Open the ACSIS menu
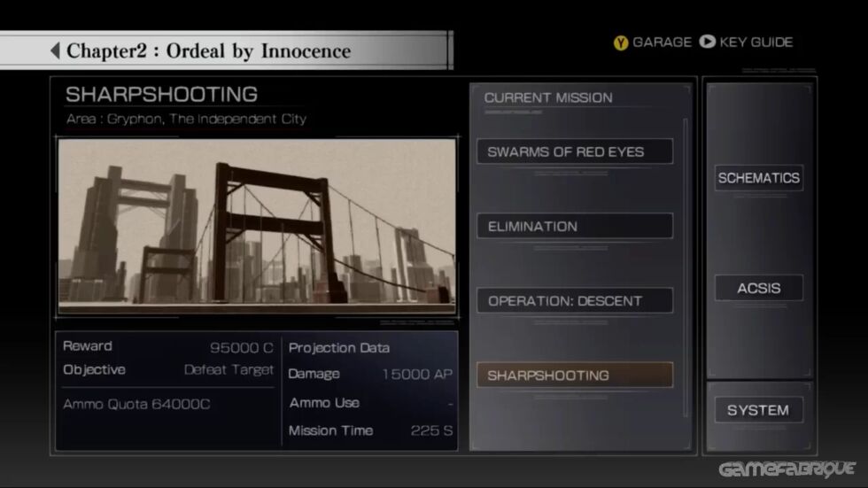The width and height of the screenshot is (868, 488). pos(758,288)
